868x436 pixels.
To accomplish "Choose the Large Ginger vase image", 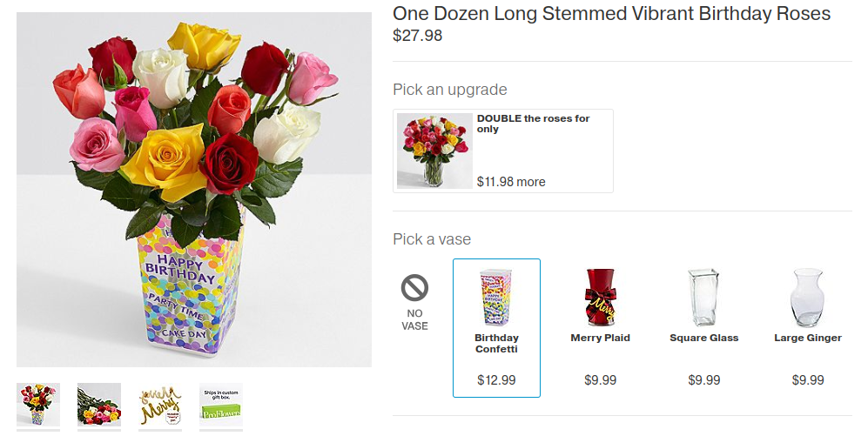I will 807,298.
